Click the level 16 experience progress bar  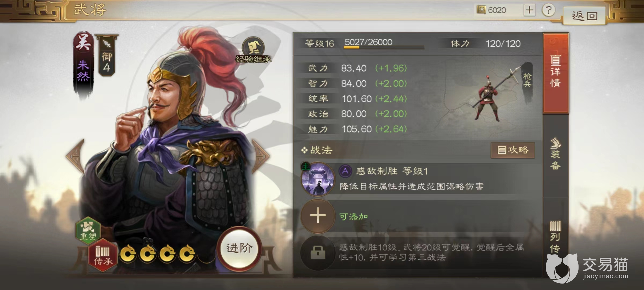[384, 47]
